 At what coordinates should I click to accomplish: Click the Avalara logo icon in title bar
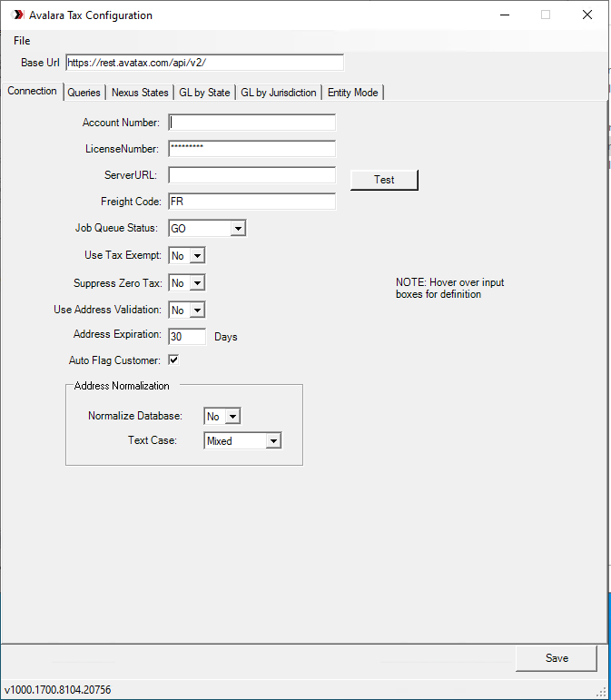click(18, 15)
